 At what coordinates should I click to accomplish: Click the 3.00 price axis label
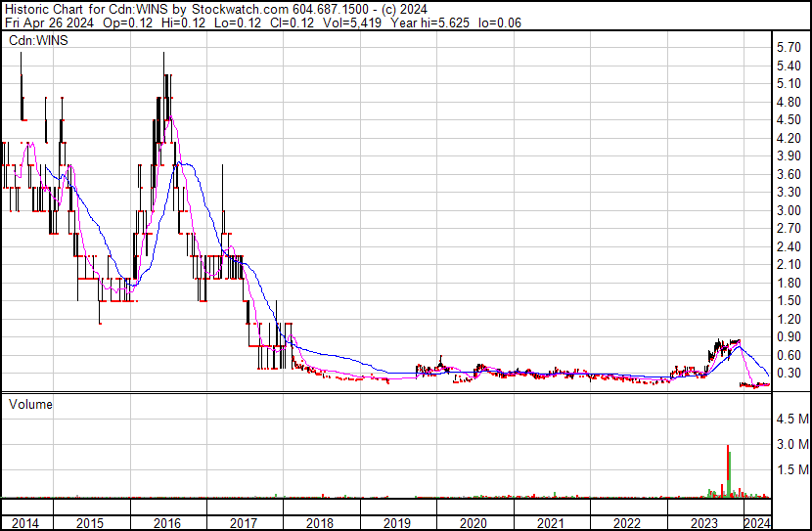pyautogui.click(x=788, y=210)
